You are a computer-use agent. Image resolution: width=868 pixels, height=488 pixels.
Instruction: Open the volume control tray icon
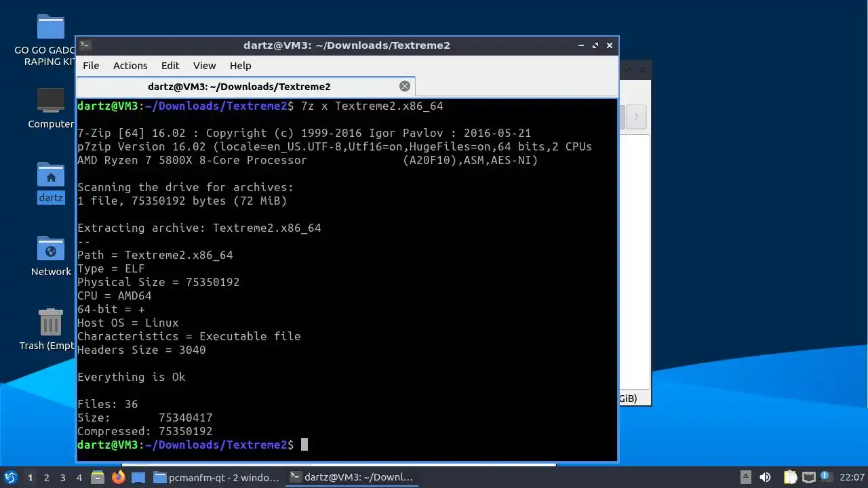click(x=765, y=477)
